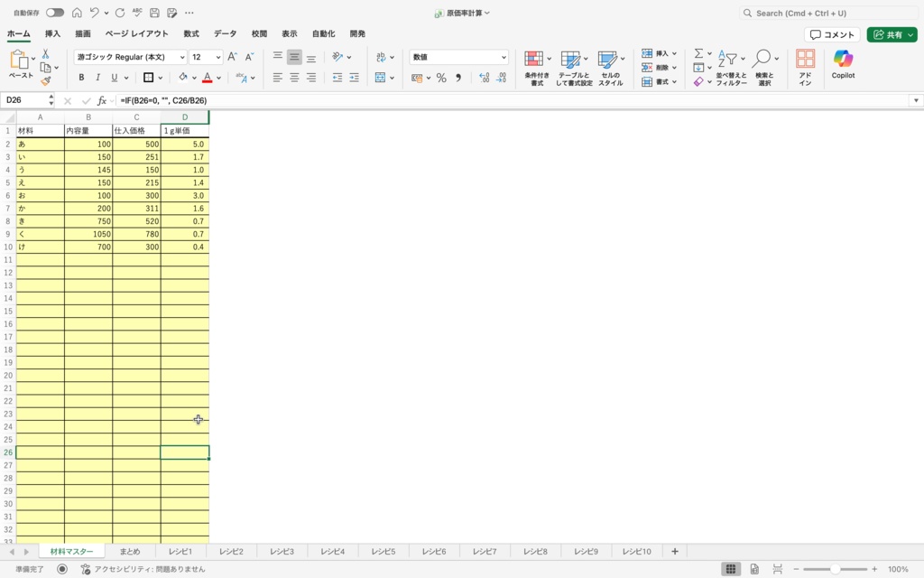Click the Increase Indent icon
Screen dimensions: 924x578
pyautogui.click(x=354, y=78)
